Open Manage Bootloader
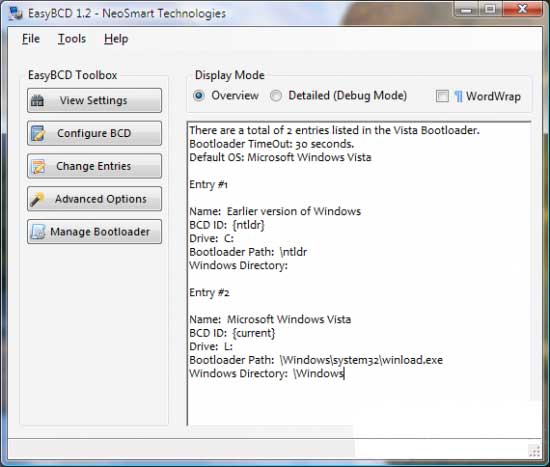Screen dimensions: 550x467 click(94, 232)
